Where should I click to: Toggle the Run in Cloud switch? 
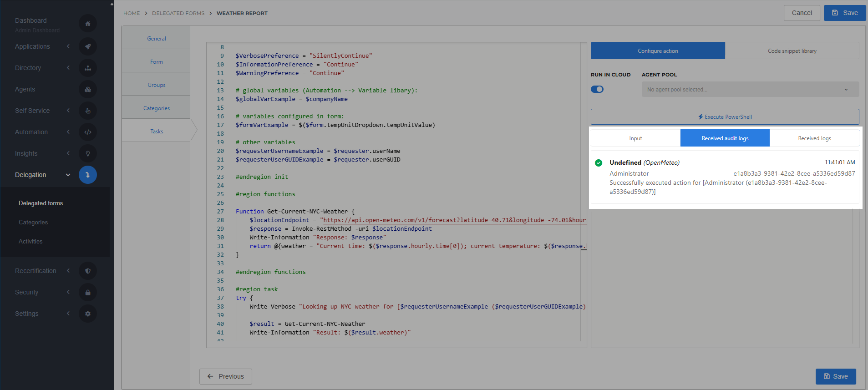pos(597,89)
